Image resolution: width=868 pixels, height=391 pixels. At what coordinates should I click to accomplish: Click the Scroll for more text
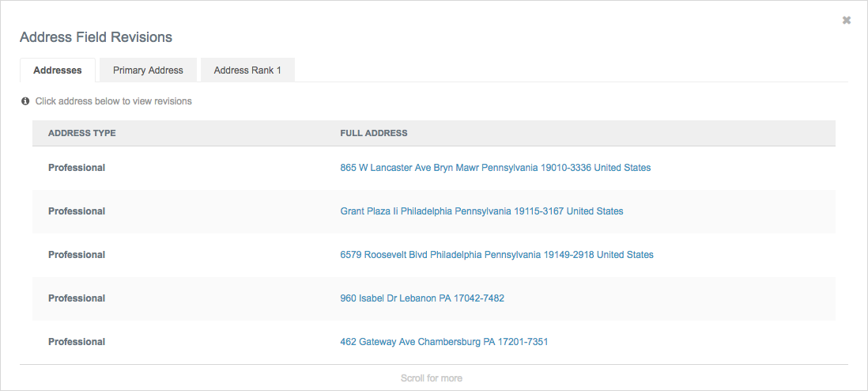[x=432, y=378]
